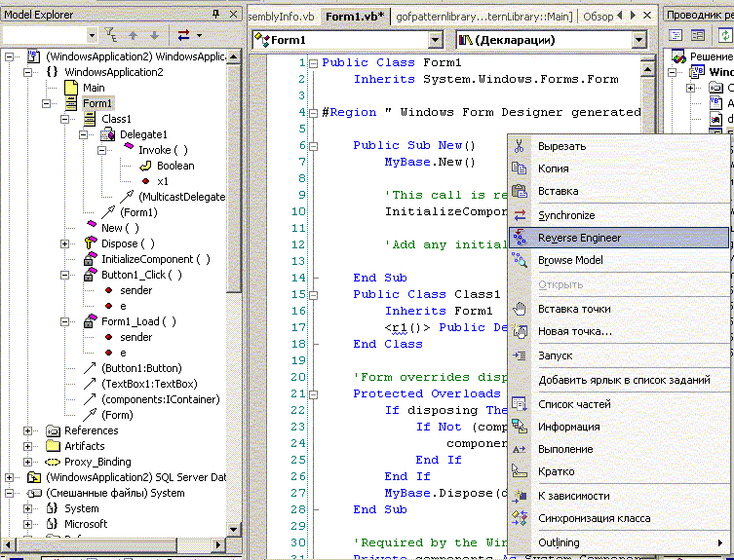Expand the References tree node
Screen dimensions: 734x560
click(x=27, y=430)
